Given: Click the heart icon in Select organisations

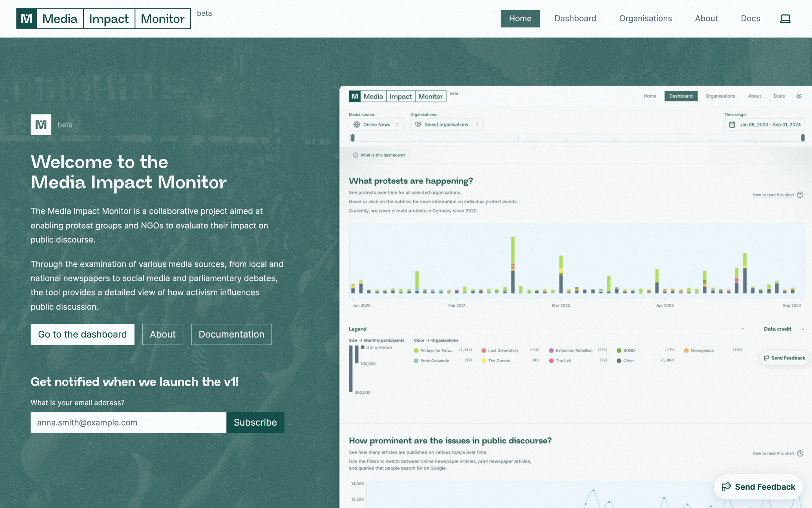Looking at the screenshot, I should pos(418,125).
